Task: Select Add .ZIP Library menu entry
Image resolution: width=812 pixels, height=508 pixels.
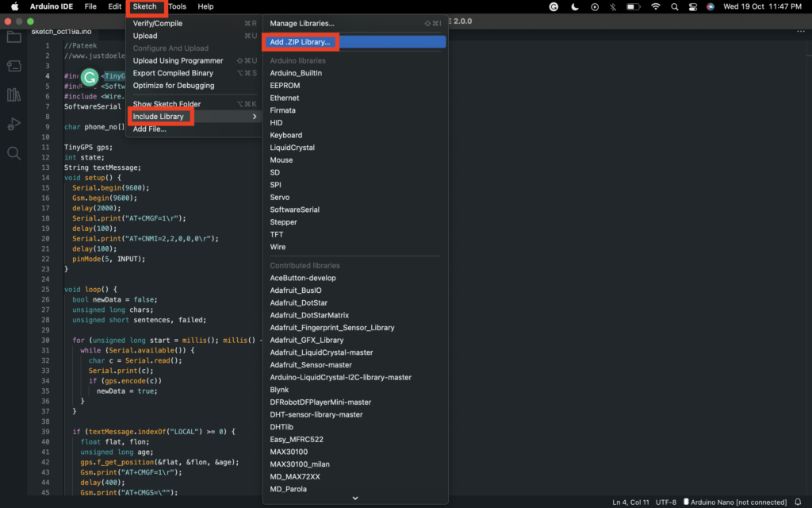Action: 300,41
